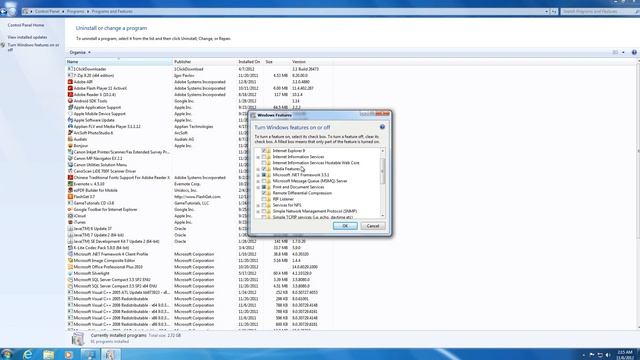Expand the Services for NFS node
Screen dimensions: 640x360
click(x=258, y=205)
